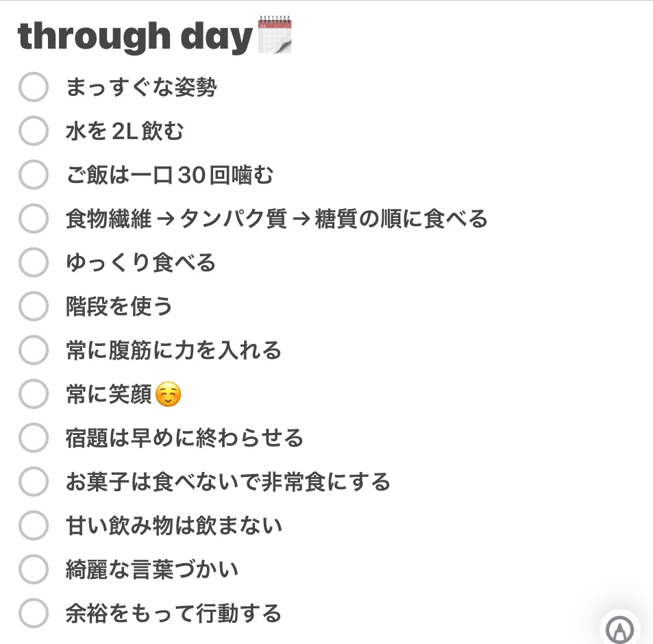653x644 pixels.
Task: Complete the 食物繊維→タンパク質→糖質 item circle
Action: coord(33,219)
